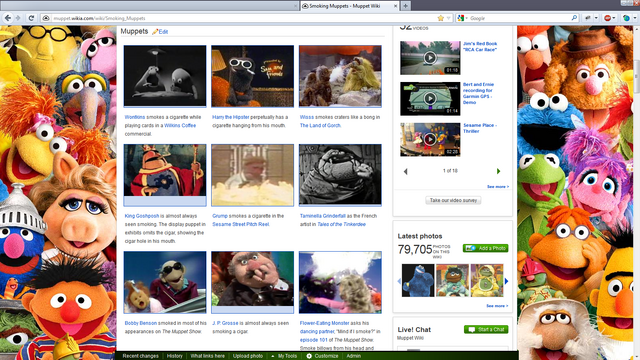Open Tales of the Tinkerdee link
Screen dimensions: 640x360
point(341,224)
